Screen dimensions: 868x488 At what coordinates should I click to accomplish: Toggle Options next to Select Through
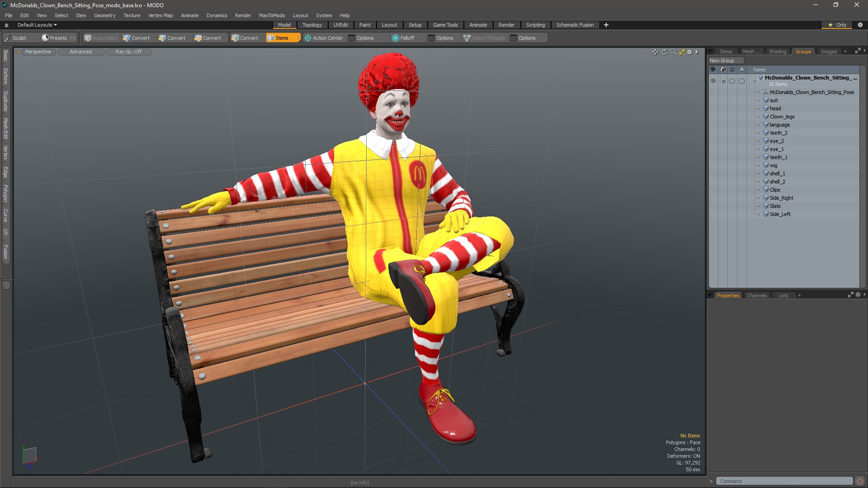(523, 38)
